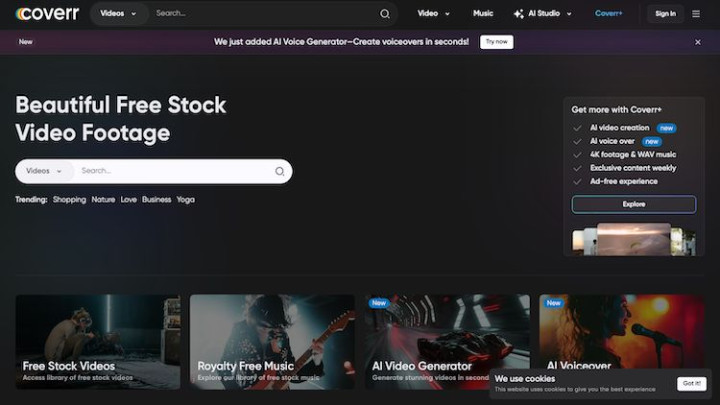The height and width of the screenshot is (405, 720).
Task: Select the Nature trending tag
Action: [103, 200]
